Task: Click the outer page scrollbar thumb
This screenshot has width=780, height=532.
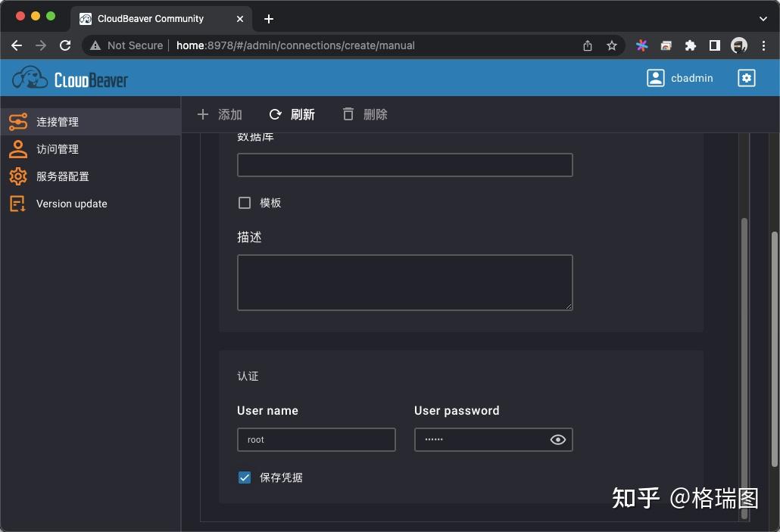Action: (775, 349)
